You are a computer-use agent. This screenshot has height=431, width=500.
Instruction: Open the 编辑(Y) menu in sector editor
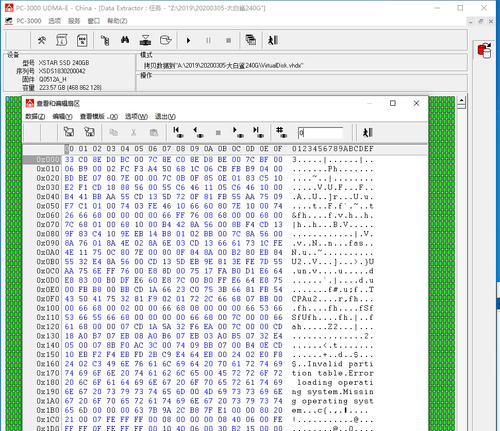click(62, 116)
